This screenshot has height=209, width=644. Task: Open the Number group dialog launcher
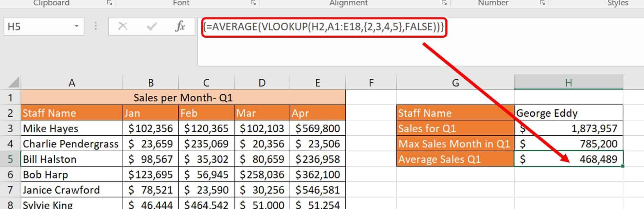[542, 3]
